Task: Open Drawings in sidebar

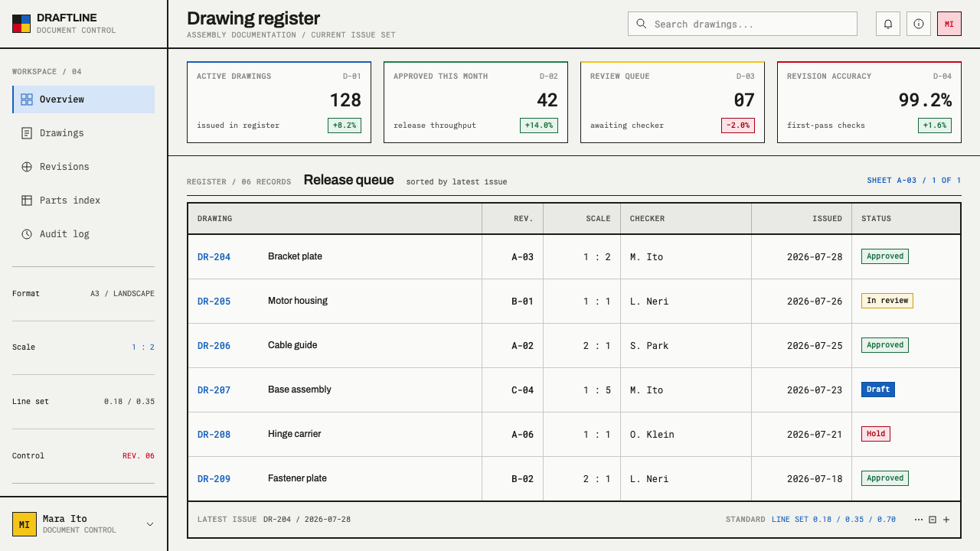Action: tap(83, 133)
